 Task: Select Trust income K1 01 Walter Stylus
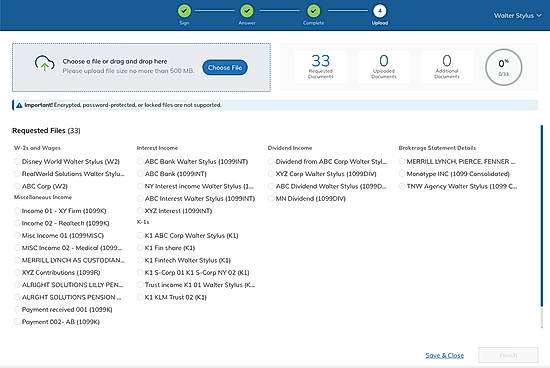(140, 285)
